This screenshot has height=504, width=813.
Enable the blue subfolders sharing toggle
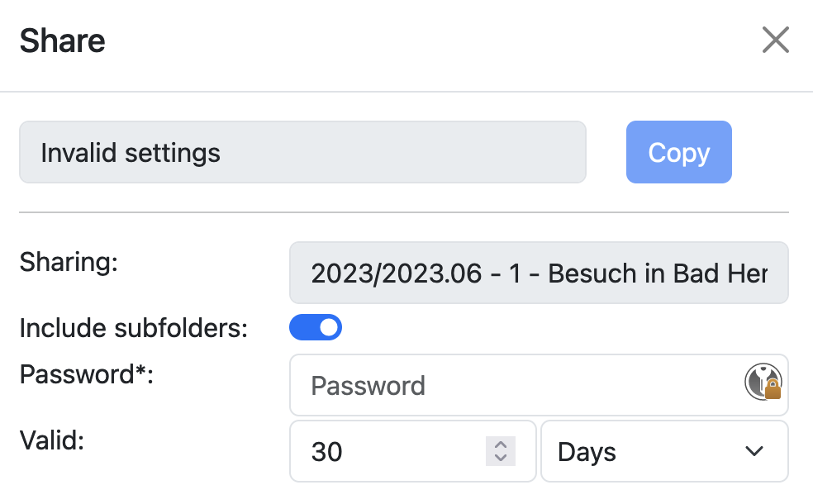316,327
